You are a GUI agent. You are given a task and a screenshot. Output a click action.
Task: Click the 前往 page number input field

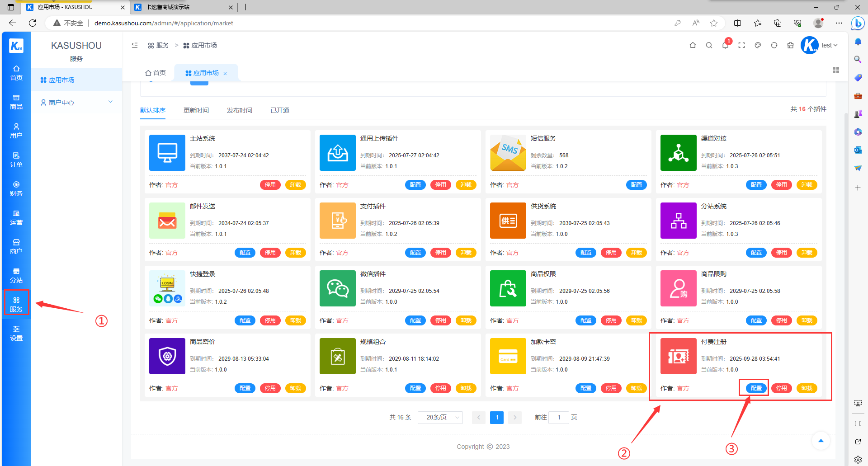pyautogui.click(x=559, y=417)
